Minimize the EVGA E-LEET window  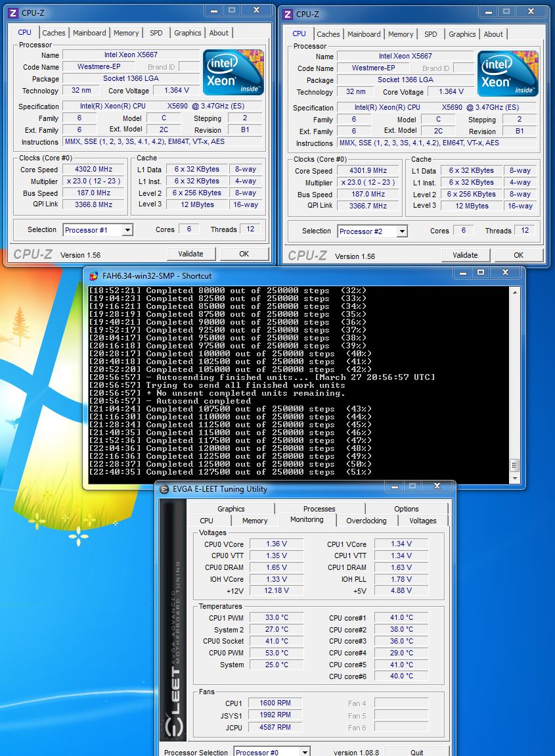click(395, 486)
